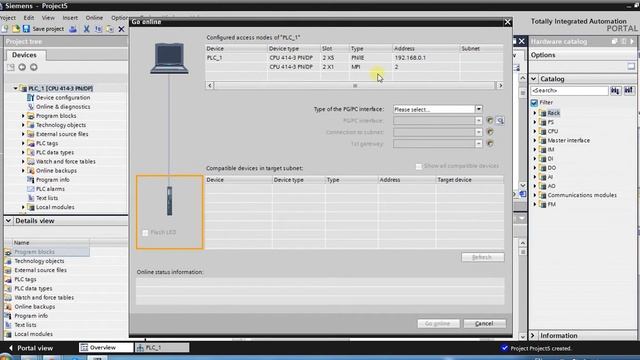Click the catalog Search input field
Screen dimensions: 640x360
[x=569, y=91]
